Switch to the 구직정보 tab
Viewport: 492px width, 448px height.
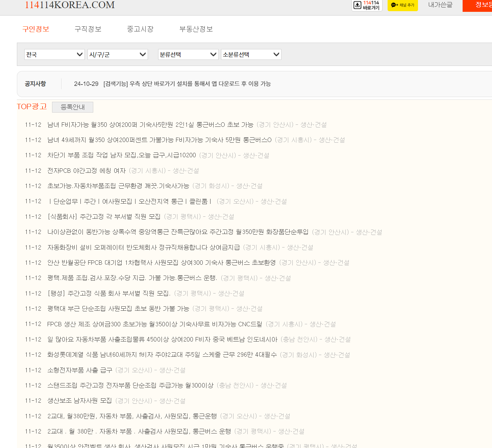(88, 29)
